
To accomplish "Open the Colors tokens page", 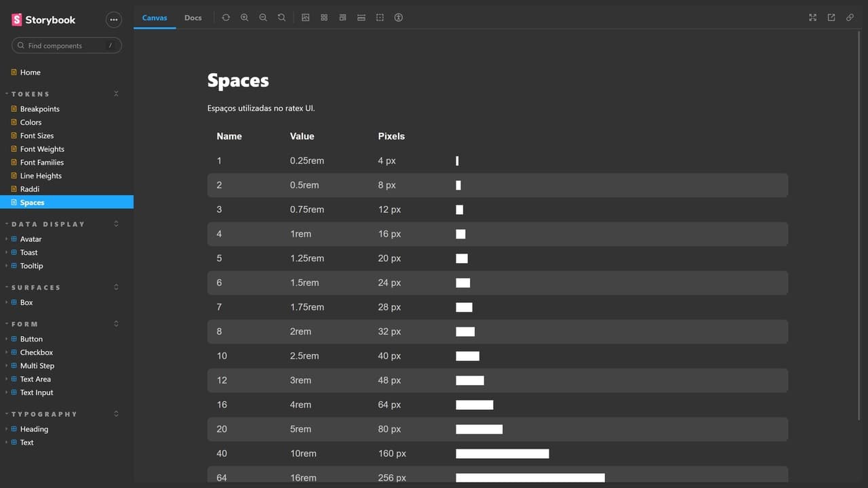I will point(31,123).
